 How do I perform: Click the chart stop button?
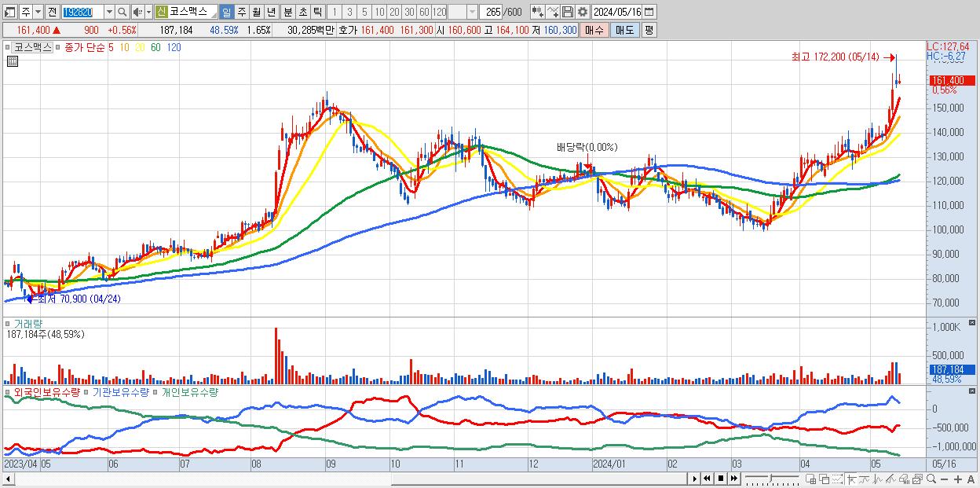tap(720, 479)
